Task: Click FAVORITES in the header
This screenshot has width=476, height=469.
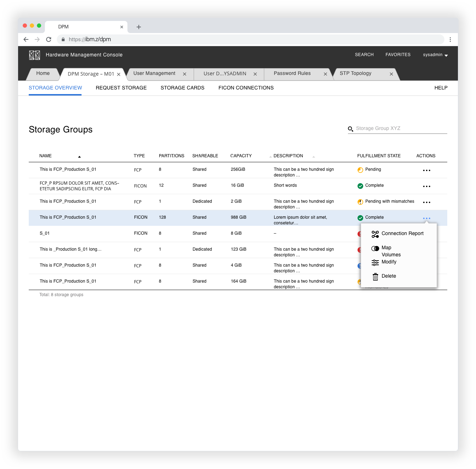Action: 398,55
